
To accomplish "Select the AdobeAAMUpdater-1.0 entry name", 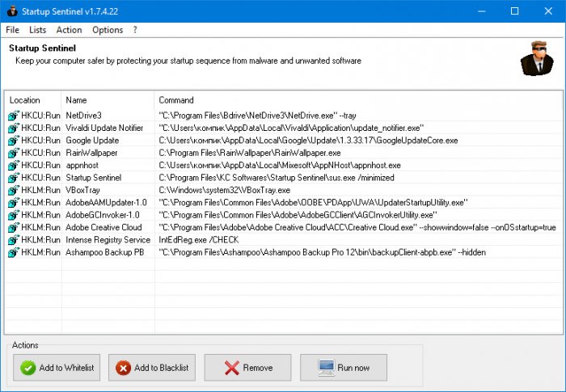I will pyautogui.click(x=106, y=203).
